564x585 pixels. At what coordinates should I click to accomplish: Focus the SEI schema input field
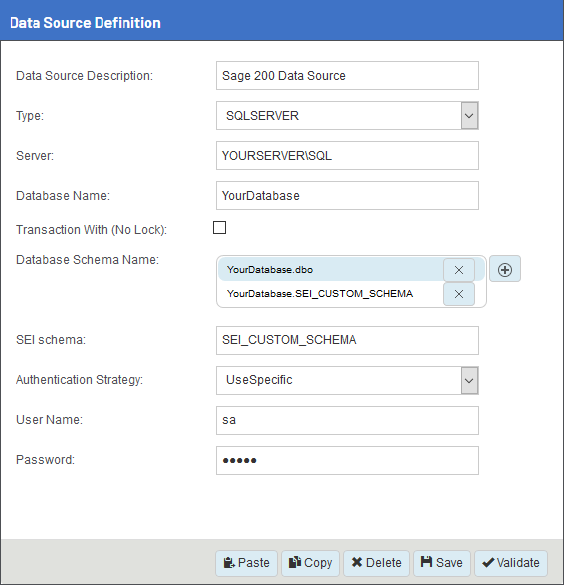[347, 340]
